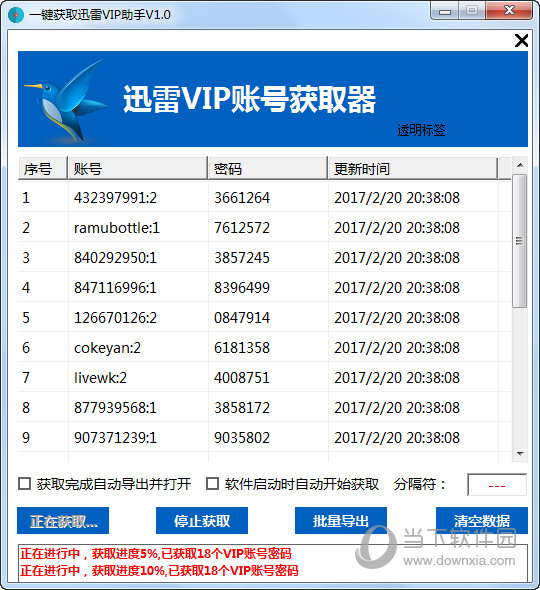
Task: Click password cell 3857245
Action: click(242, 257)
